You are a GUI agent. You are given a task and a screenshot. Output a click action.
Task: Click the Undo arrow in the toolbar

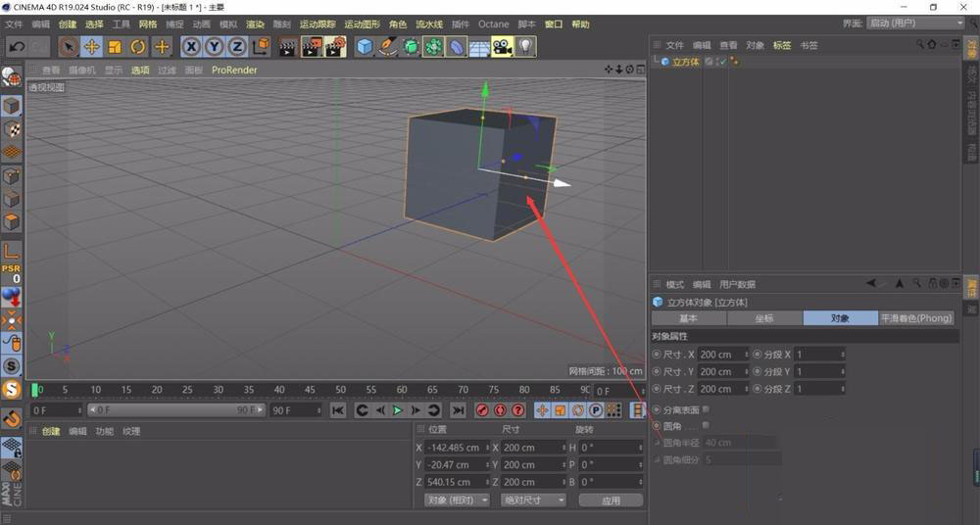click(17, 47)
